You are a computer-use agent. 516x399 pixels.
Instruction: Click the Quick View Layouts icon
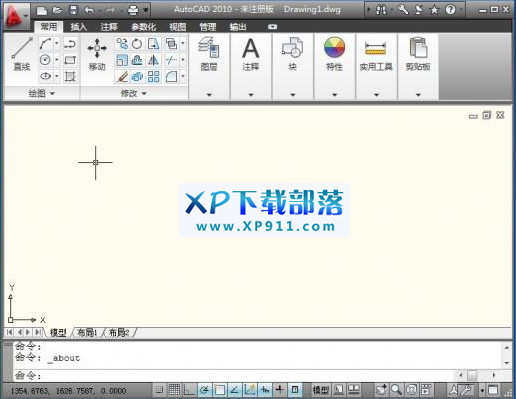click(x=339, y=389)
